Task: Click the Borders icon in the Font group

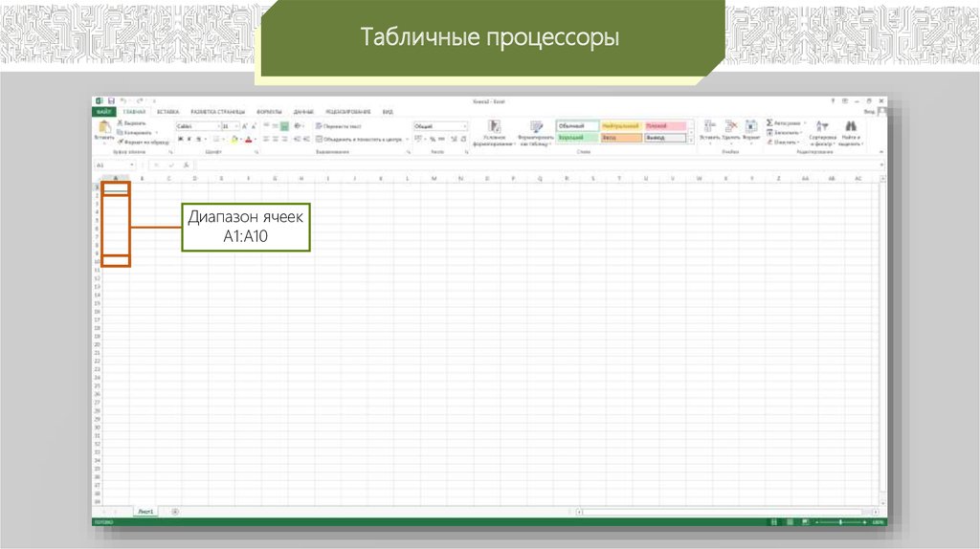Action: click(x=216, y=140)
